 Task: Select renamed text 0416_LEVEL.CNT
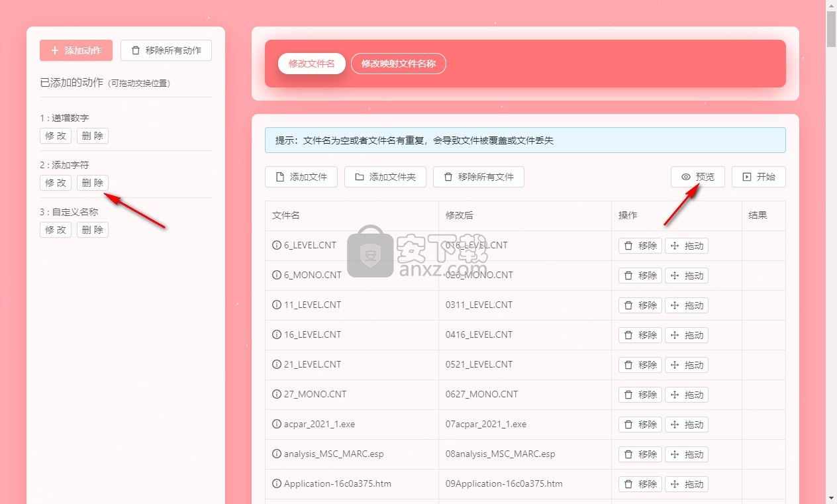479,334
